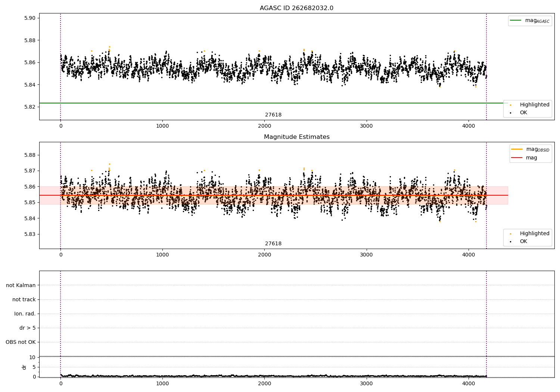Click the rotated "dr" y-axis label
Viewport: 560px width, 392px height.
24,367
